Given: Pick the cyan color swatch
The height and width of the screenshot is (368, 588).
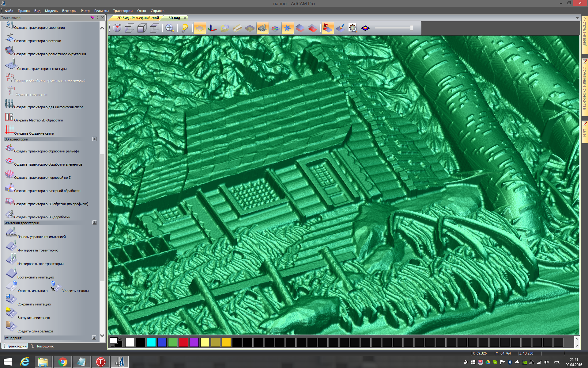Looking at the screenshot, I should coord(151,342).
